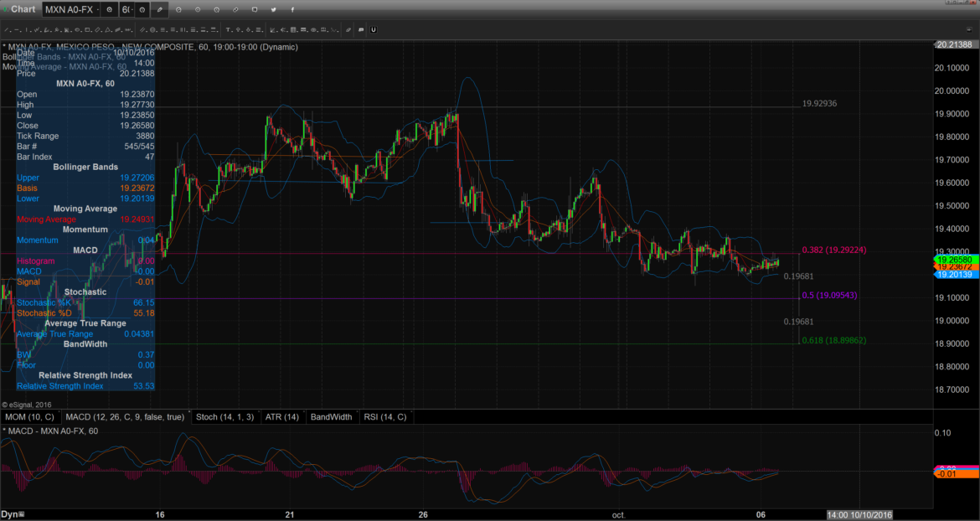Viewport: 980px width, 521px height.
Task: Select the rectangle drawing tool
Action: 87,29
